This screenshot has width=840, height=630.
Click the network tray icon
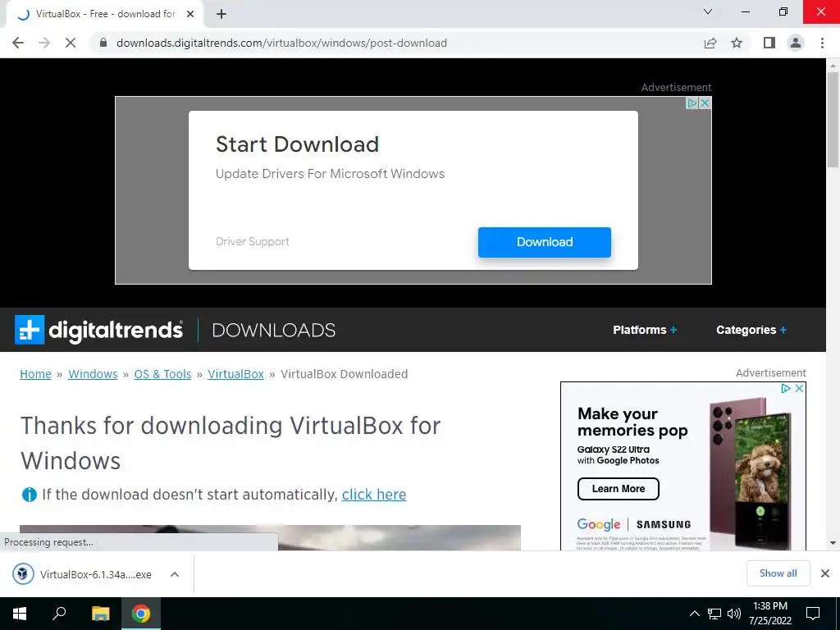tap(714, 614)
